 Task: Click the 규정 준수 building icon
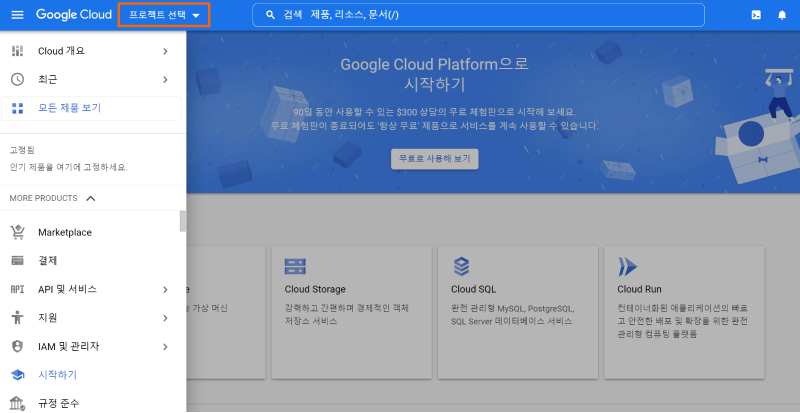click(17, 403)
